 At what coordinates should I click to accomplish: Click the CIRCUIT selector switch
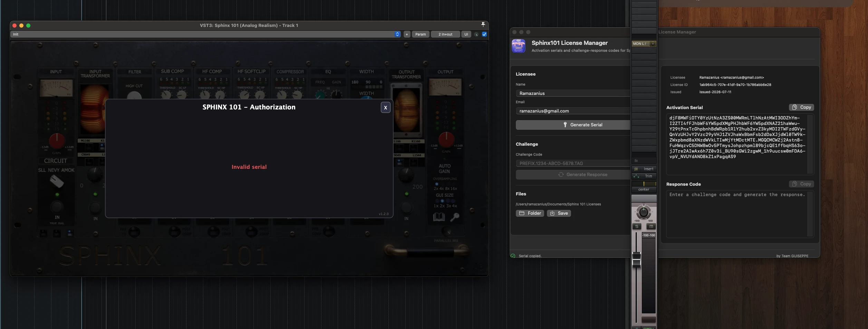pos(57,181)
